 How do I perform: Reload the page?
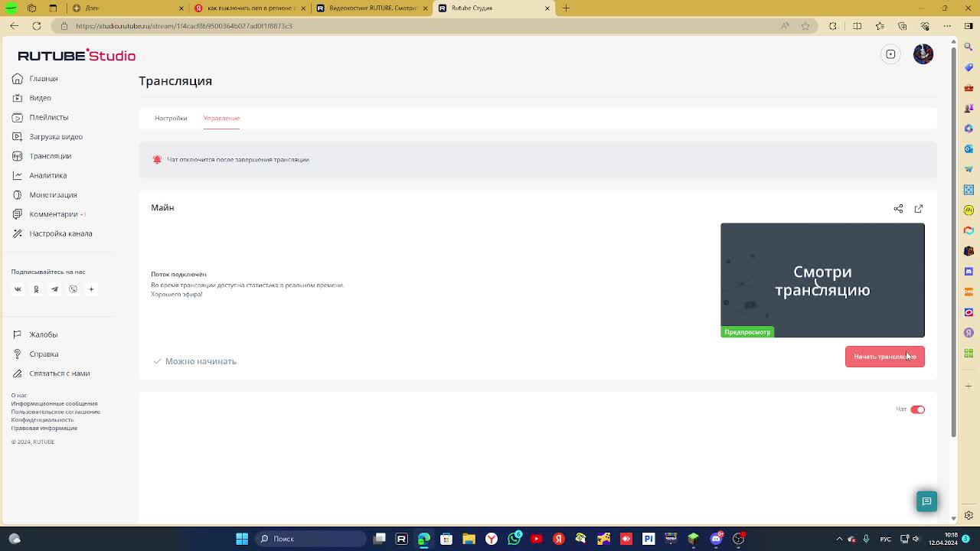point(36,26)
